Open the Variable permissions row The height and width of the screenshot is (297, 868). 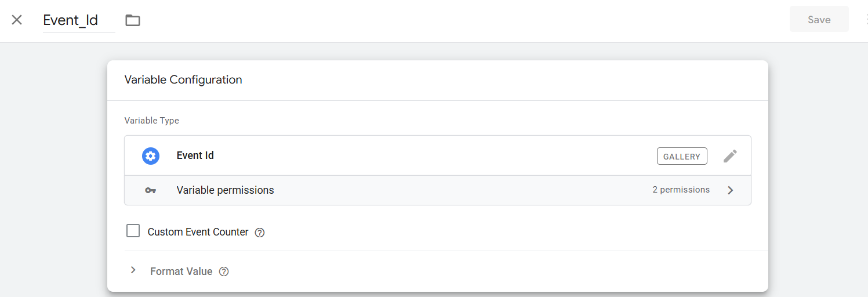tap(225, 190)
